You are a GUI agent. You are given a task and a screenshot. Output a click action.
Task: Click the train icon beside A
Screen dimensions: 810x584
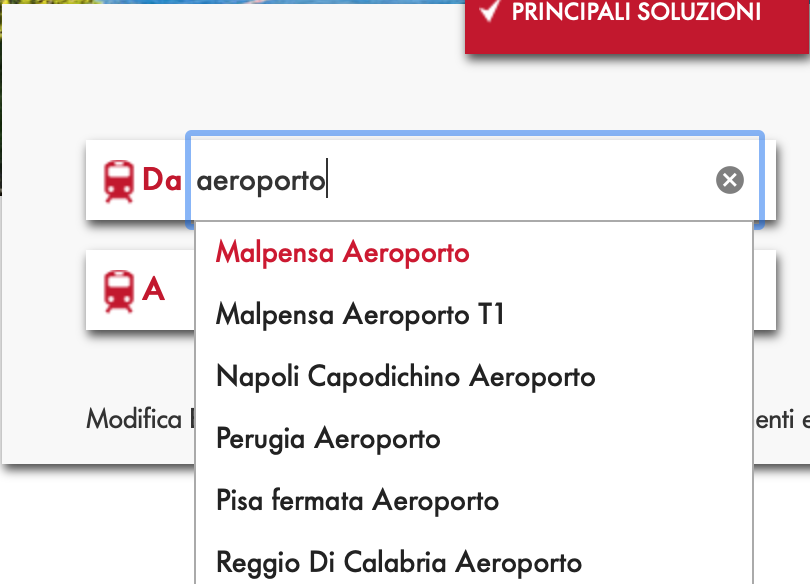(x=119, y=290)
